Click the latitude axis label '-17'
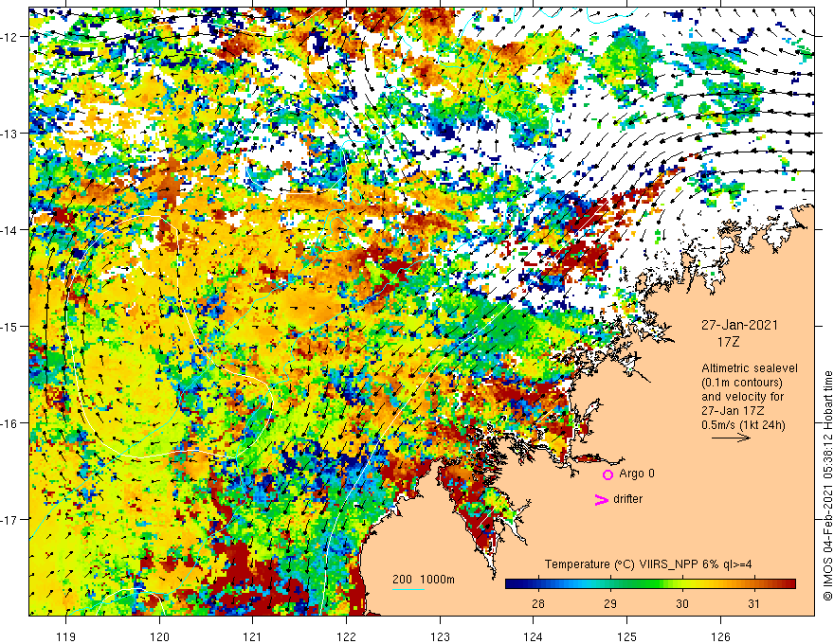 point(9,520)
